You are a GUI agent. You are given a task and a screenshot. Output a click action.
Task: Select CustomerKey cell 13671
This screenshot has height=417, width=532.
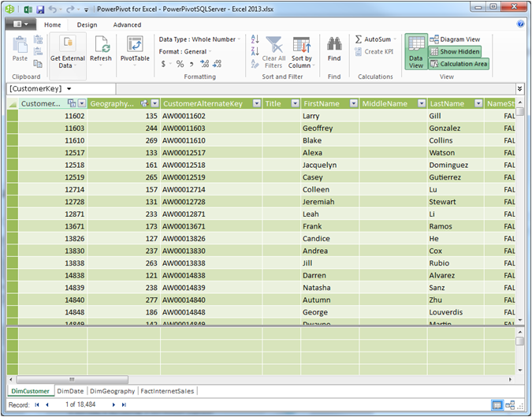coord(53,226)
